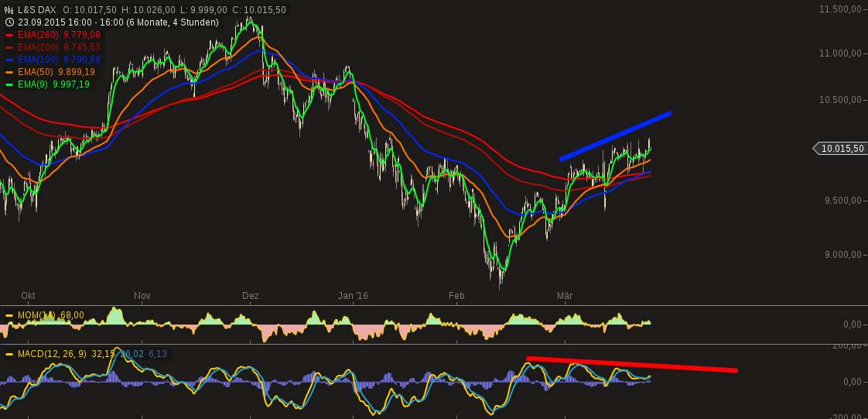The width and height of the screenshot is (868, 419).
Task: Click the 11.500,00 price axis label
Action: 842,9
